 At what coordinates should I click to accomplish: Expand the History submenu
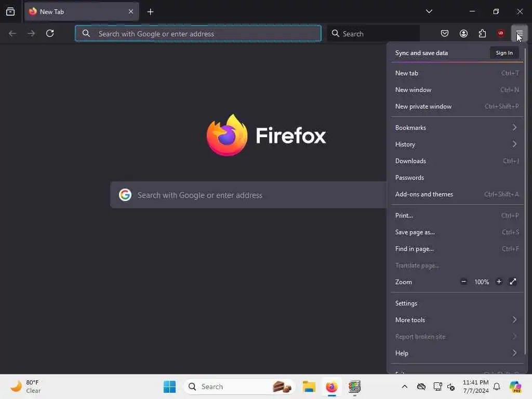pyautogui.click(x=457, y=144)
